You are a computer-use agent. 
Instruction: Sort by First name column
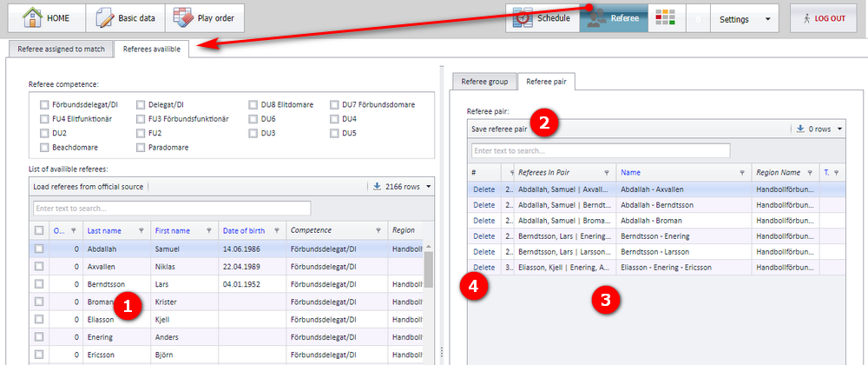click(172, 230)
